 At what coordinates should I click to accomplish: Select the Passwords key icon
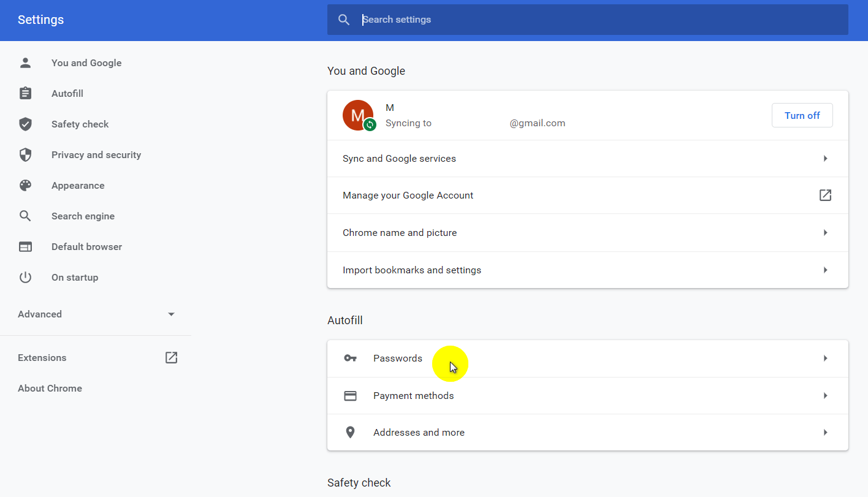(350, 358)
